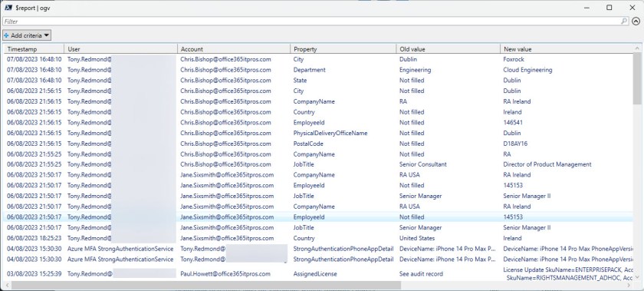The width and height of the screenshot is (644, 291).
Task: Click the 'Department' property cell
Action: tap(309, 70)
